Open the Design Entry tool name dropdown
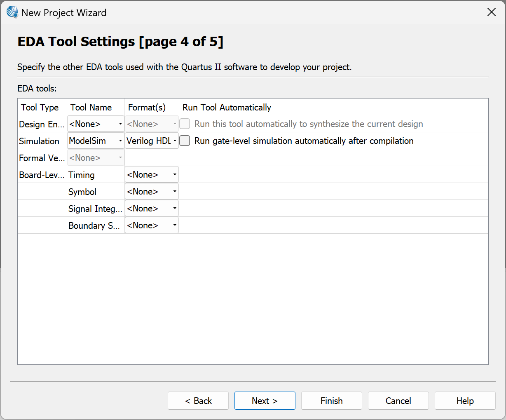The width and height of the screenshot is (506, 420). tap(96, 124)
